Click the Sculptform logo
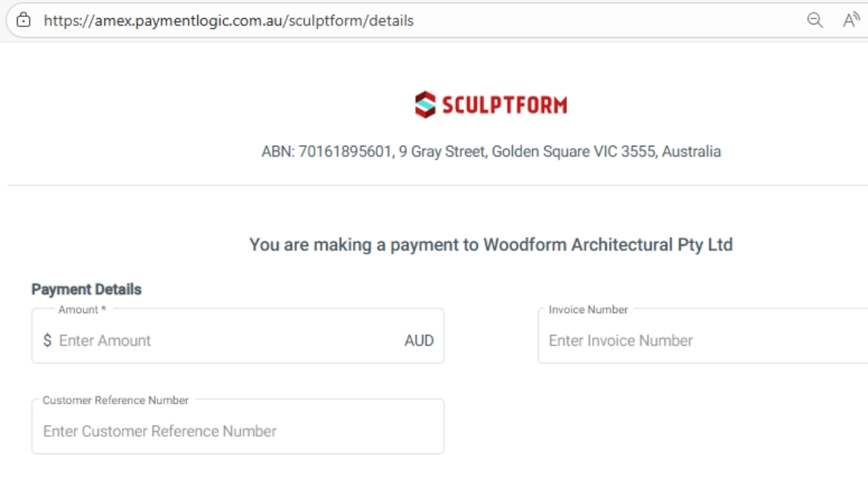 (x=491, y=105)
